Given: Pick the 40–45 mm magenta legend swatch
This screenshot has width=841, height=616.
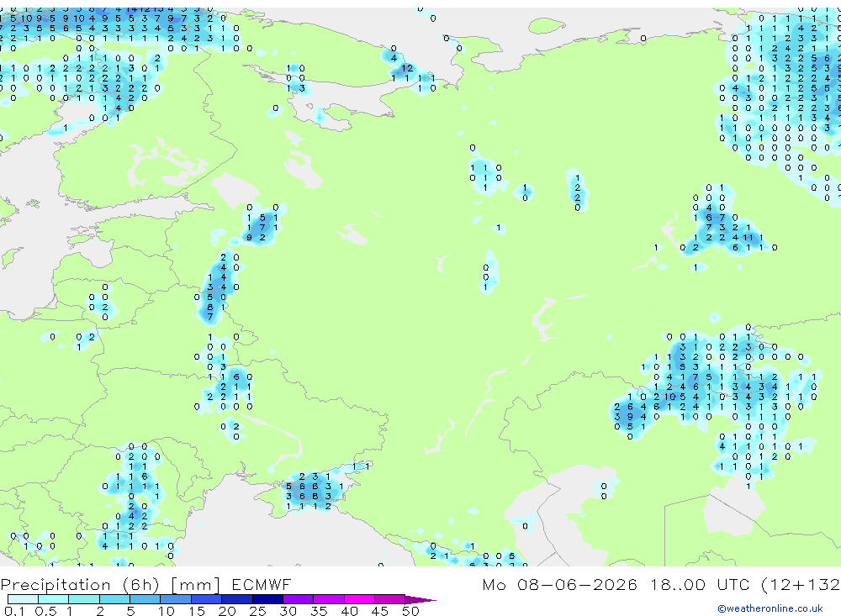Looking at the screenshot, I should (359, 599).
